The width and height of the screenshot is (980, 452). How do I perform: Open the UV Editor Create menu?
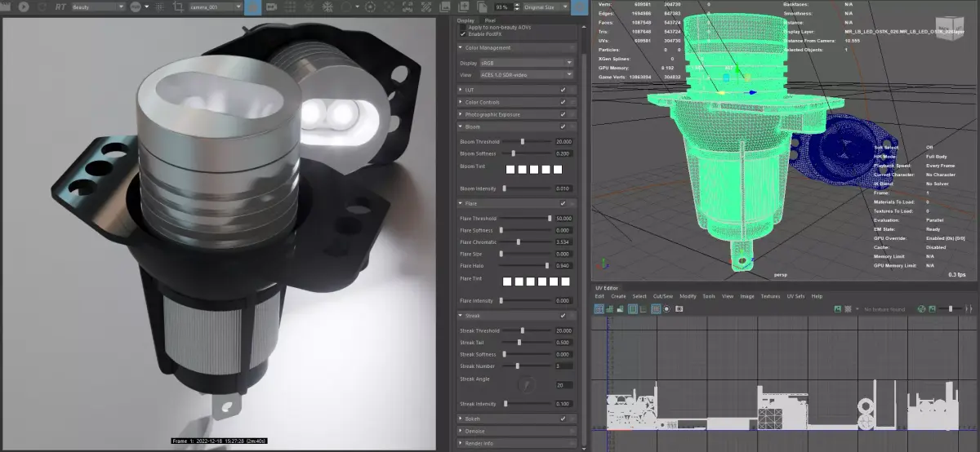click(x=618, y=296)
